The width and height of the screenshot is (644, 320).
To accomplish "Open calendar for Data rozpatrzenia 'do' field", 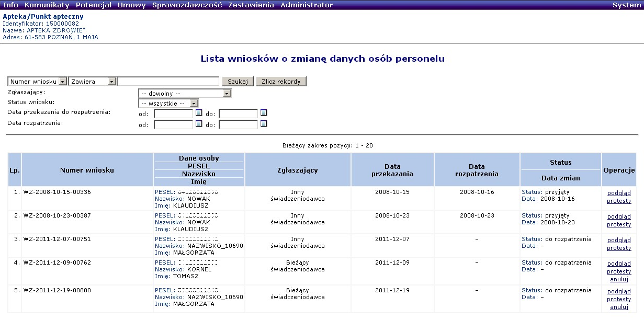I will pyautogui.click(x=264, y=124).
